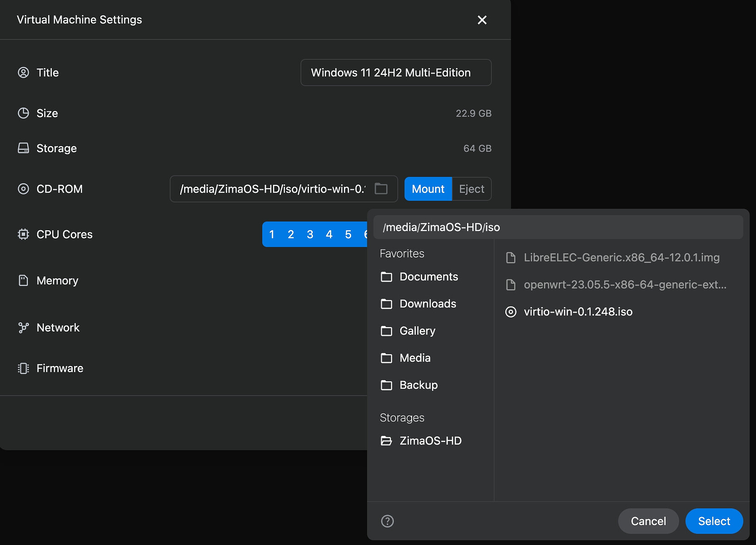Click the Storage drive icon
The image size is (756, 545).
[23, 148]
